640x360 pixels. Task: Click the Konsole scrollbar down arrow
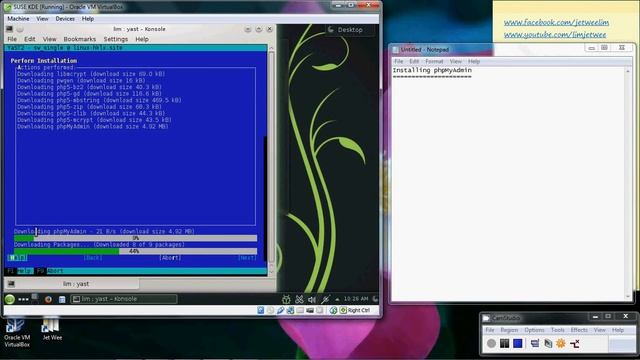271,272
